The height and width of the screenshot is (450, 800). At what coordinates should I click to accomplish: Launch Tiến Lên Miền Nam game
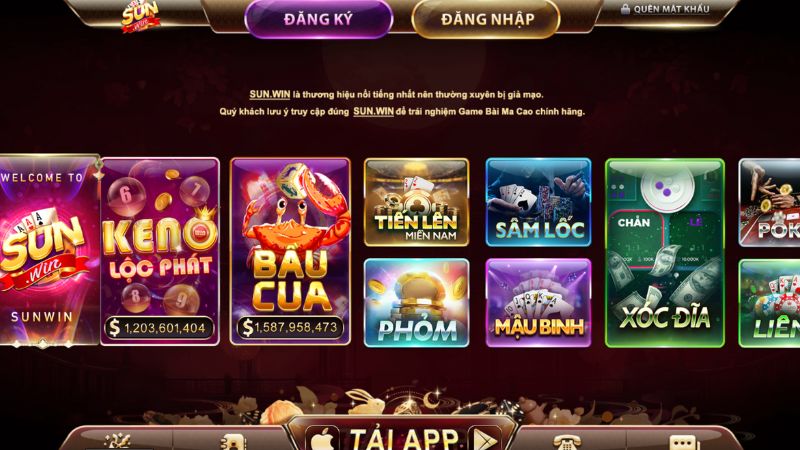(416, 202)
